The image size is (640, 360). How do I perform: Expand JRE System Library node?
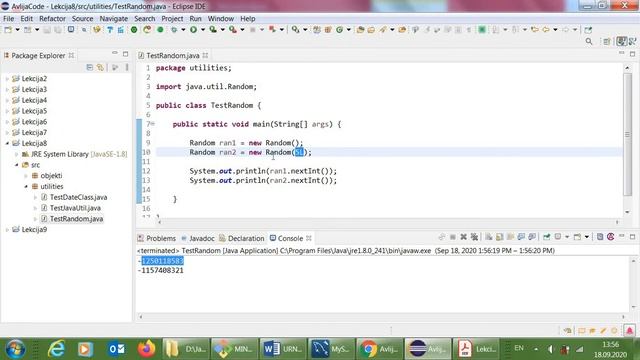[x=16, y=154]
